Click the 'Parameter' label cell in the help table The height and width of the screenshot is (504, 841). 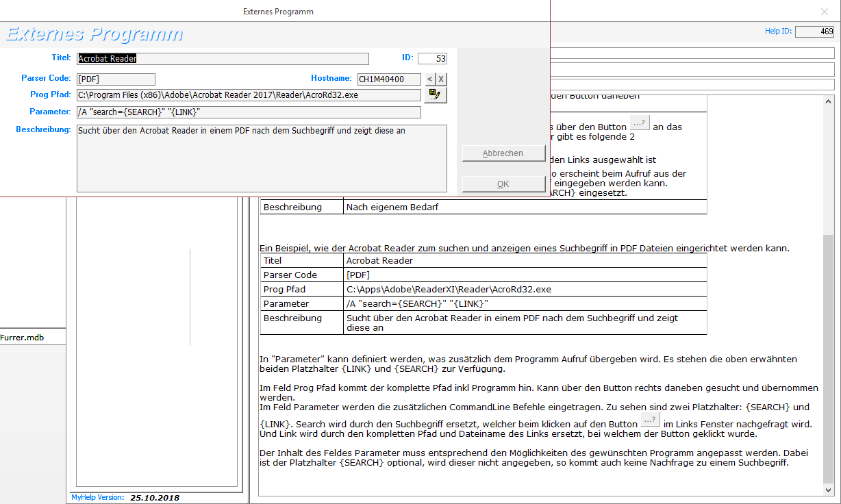coord(301,303)
